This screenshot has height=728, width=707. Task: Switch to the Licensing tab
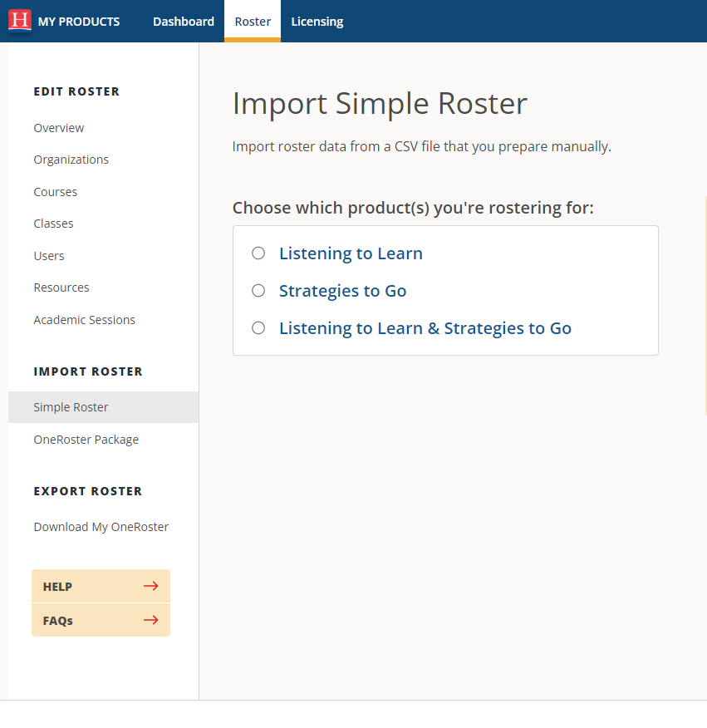click(x=317, y=21)
